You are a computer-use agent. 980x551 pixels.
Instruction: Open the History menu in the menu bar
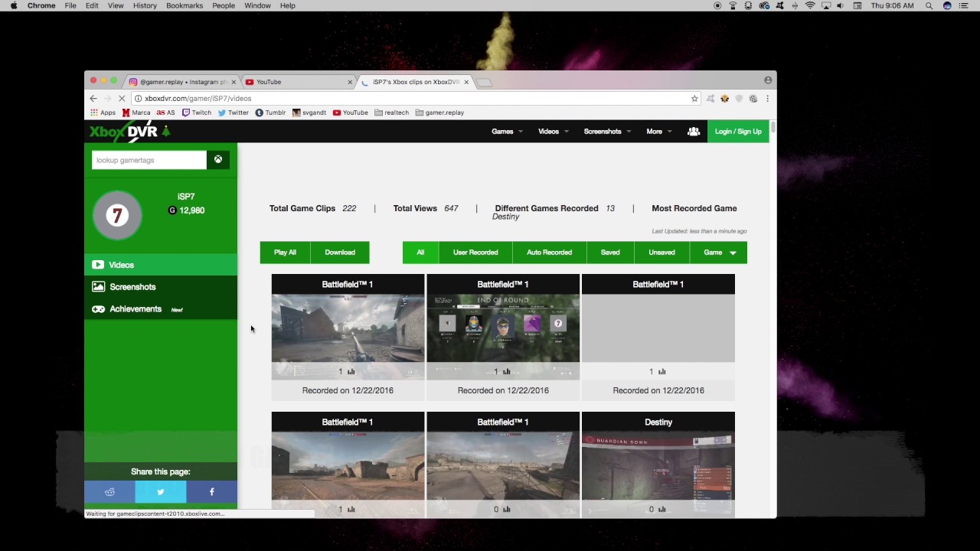click(145, 5)
